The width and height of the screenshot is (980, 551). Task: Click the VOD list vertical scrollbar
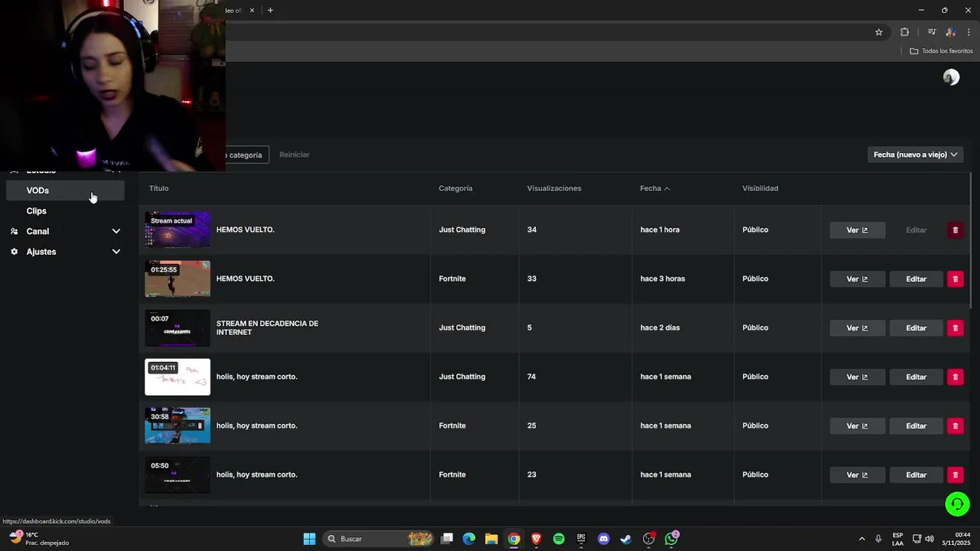click(x=971, y=241)
